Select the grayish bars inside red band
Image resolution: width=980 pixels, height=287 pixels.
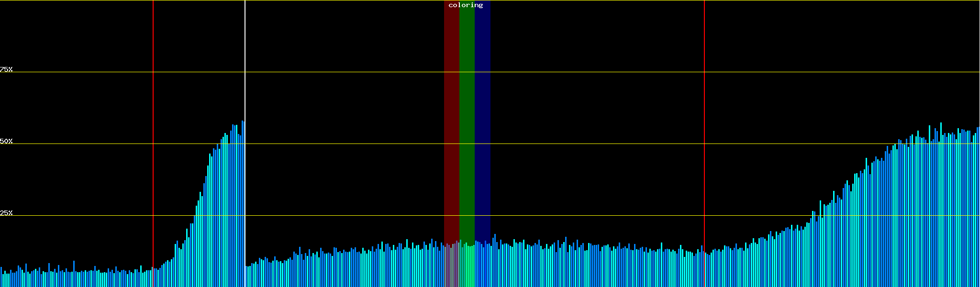[451, 268]
